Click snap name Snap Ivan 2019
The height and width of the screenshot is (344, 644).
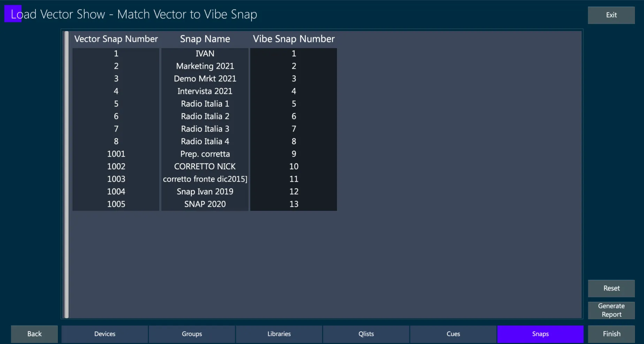click(205, 192)
